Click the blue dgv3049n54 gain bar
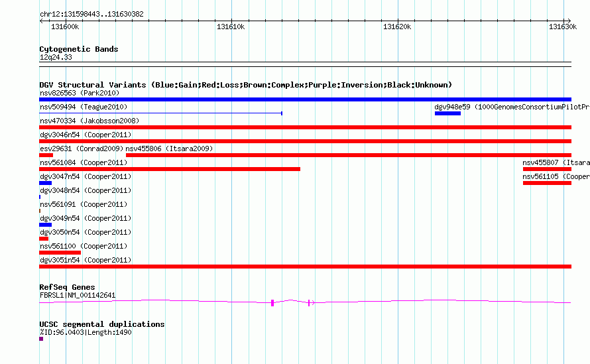This screenshot has width=590, height=364. [45, 225]
